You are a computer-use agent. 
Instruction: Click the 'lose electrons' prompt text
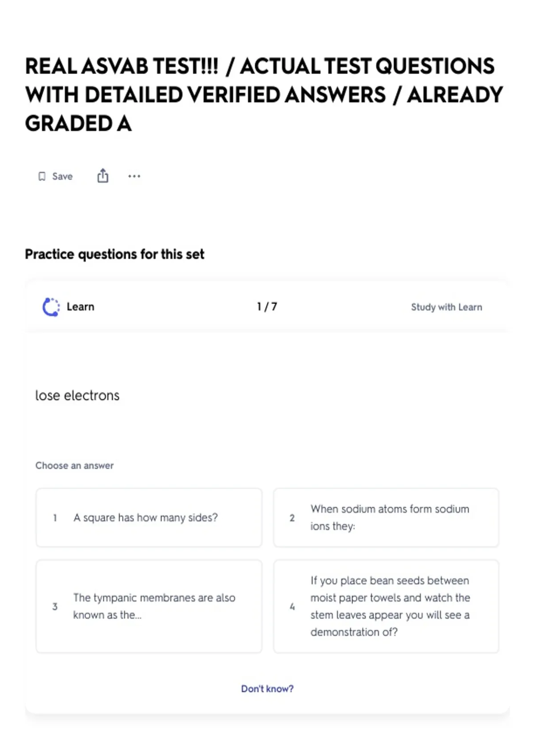pos(77,395)
